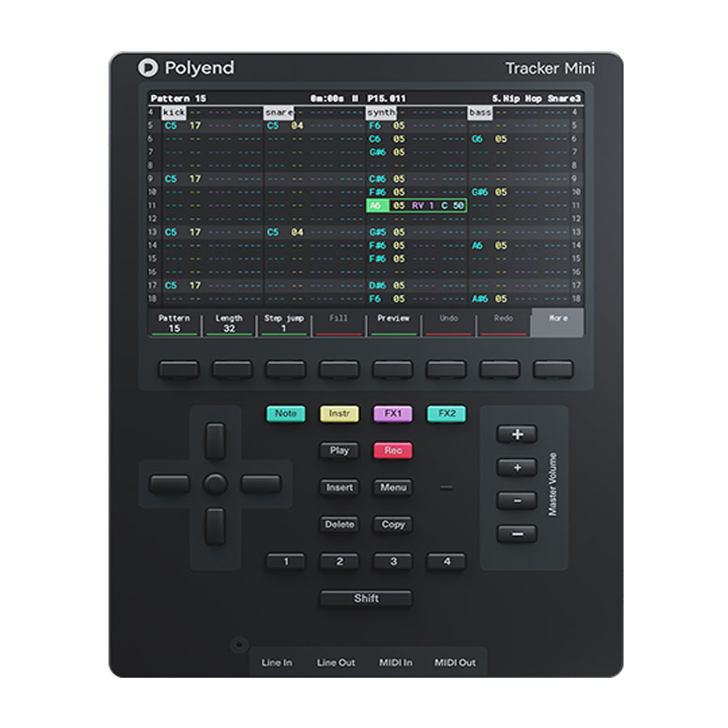728x728 pixels.
Task: Activate the purple FX1 button
Action: coord(393,413)
